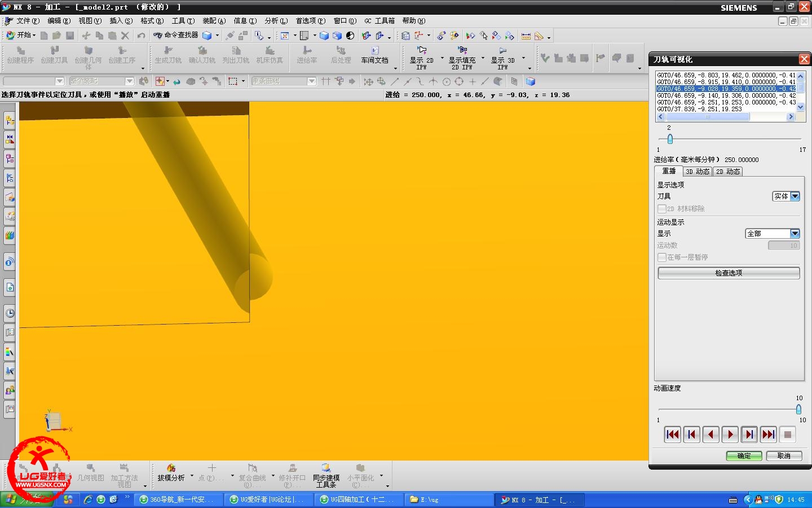Toggle the 在每一层暂停 checkbox
The height and width of the screenshot is (508, 812).
[662, 257]
